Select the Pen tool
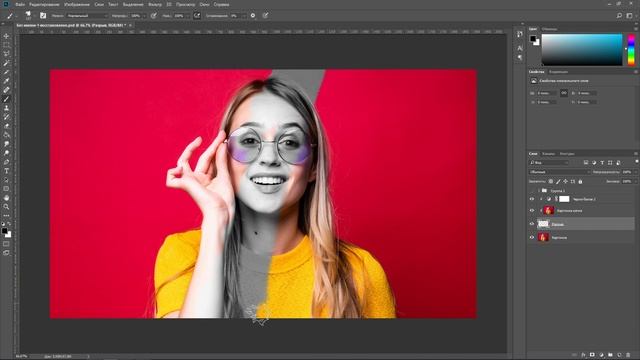The width and height of the screenshot is (640, 360). click(x=6, y=162)
